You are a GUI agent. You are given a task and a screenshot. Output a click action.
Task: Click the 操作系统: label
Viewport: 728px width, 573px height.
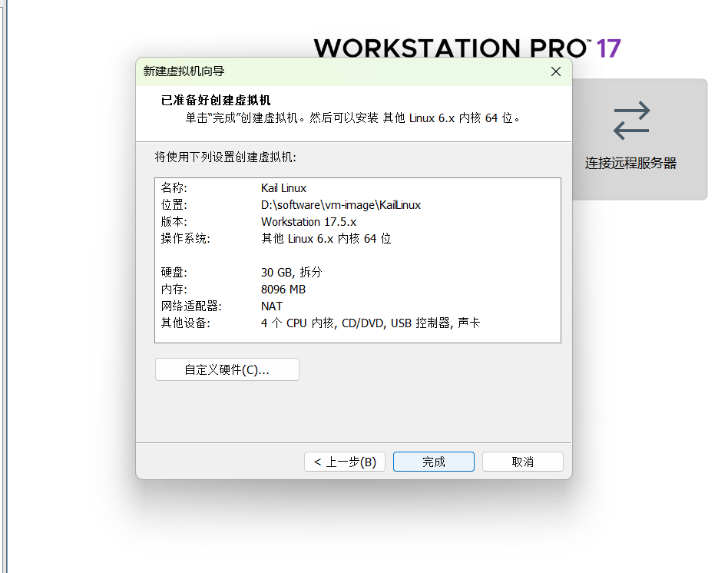(185, 239)
